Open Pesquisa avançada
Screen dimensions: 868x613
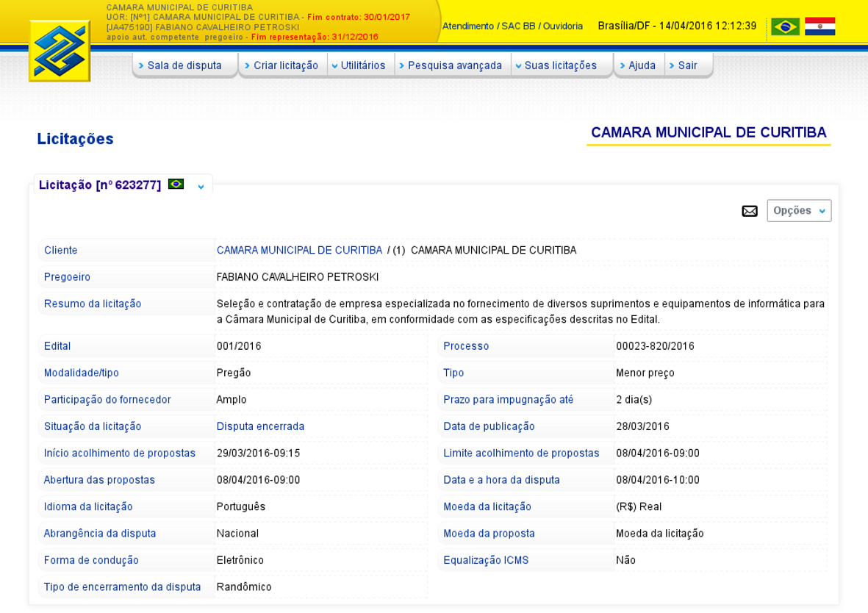click(x=452, y=65)
